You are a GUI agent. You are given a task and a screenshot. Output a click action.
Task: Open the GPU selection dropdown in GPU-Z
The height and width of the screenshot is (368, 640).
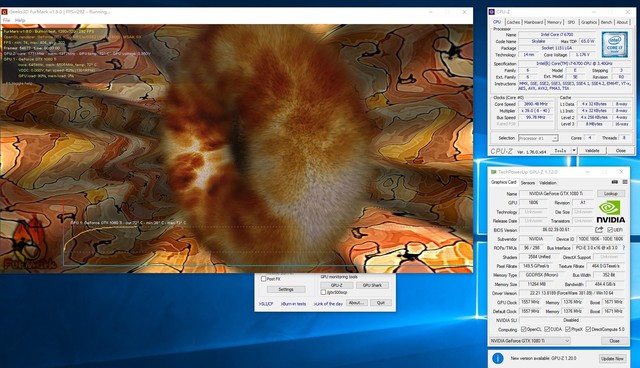[530, 341]
